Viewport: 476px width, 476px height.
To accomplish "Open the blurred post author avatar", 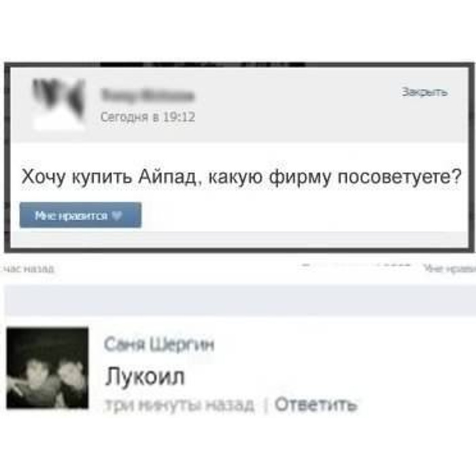I will [58, 103].
